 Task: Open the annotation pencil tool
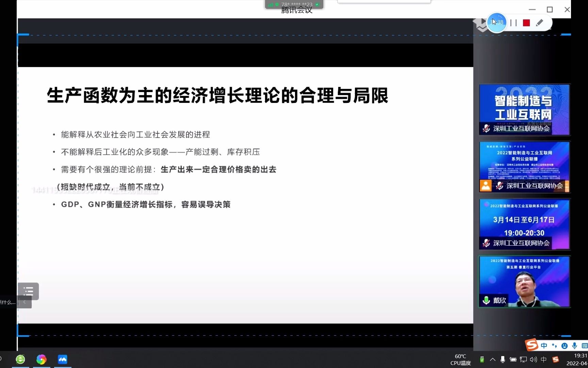coord(539,23)
